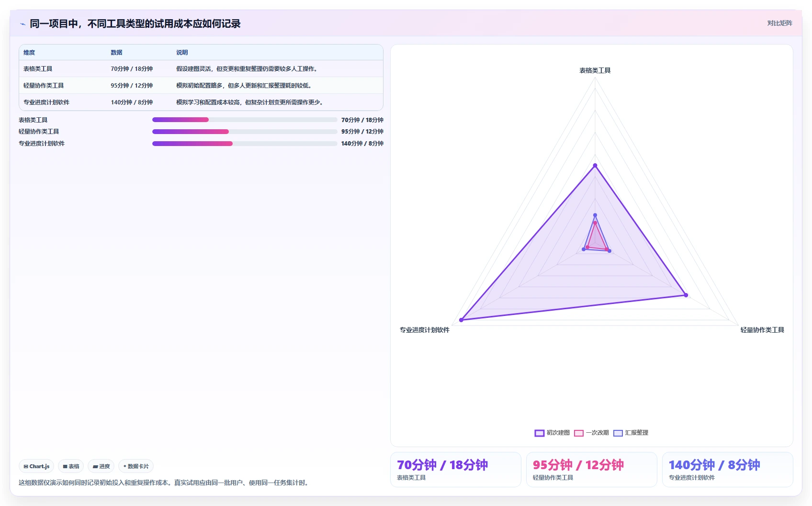
Task: Click the page title 同一项目中，不同工具类型的试用成本应如何记录
Action: pyautogui.click(x=135, y=23)
